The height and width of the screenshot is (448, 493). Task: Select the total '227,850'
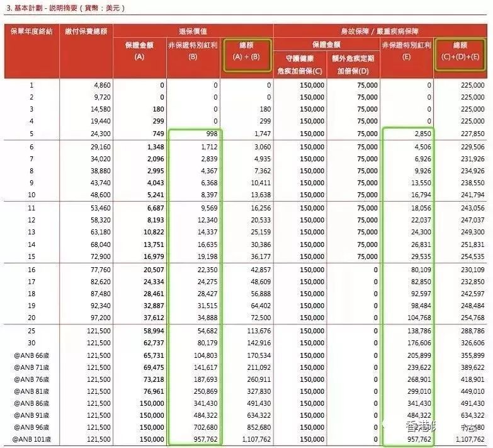(473, 134)
